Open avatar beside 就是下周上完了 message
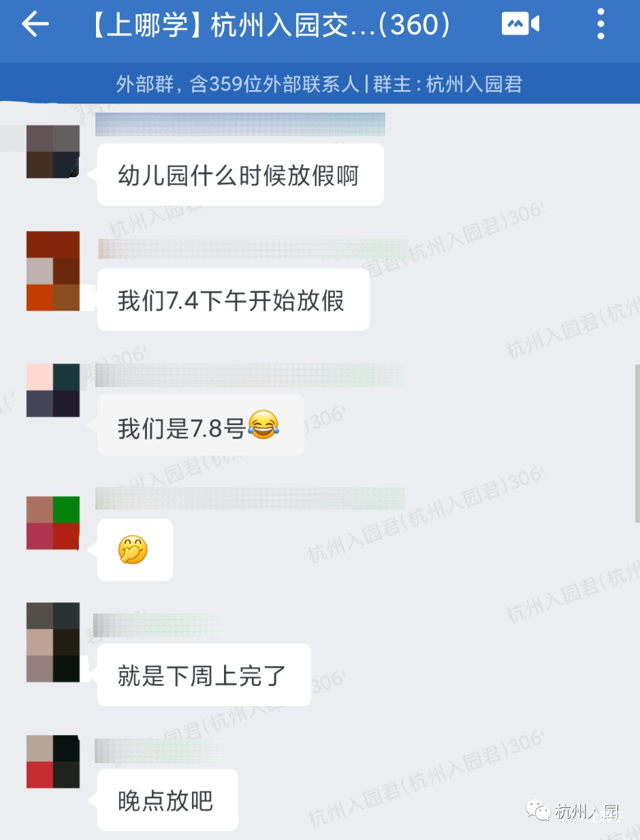 (x=53, y=641)
